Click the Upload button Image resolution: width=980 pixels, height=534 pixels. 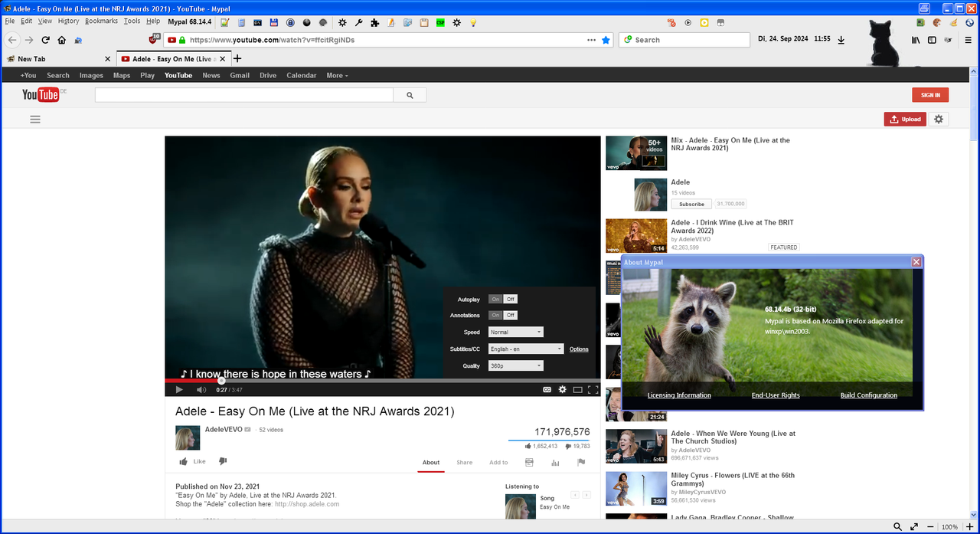pyautogui.click(x=905, y=119)
